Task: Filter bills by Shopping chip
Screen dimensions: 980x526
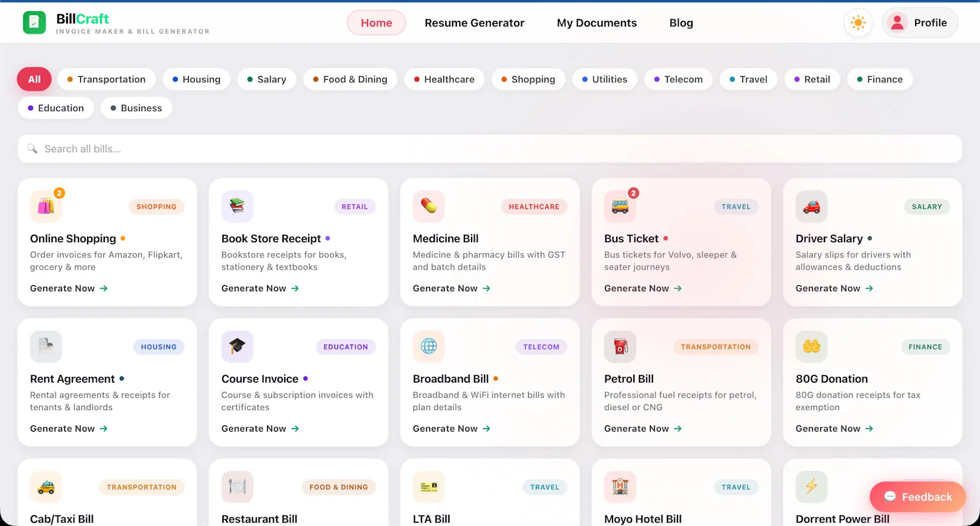Action: pos(528,79)
